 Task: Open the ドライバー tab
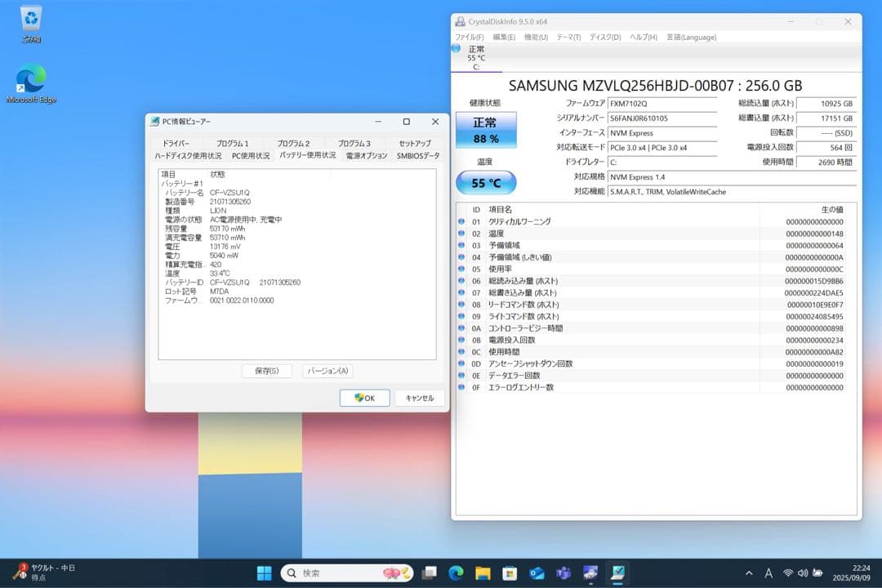coord(176,144)
